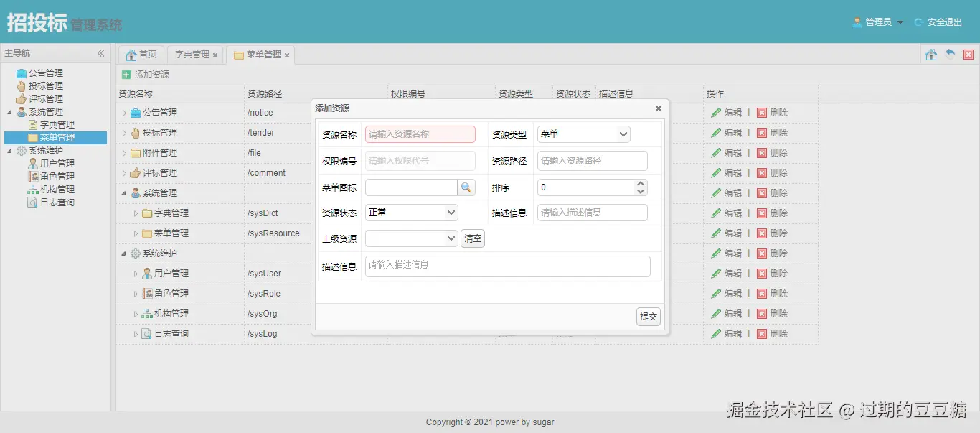Collapse the 系统管理 row in table
Screen dimensions: 980x433
124,193
